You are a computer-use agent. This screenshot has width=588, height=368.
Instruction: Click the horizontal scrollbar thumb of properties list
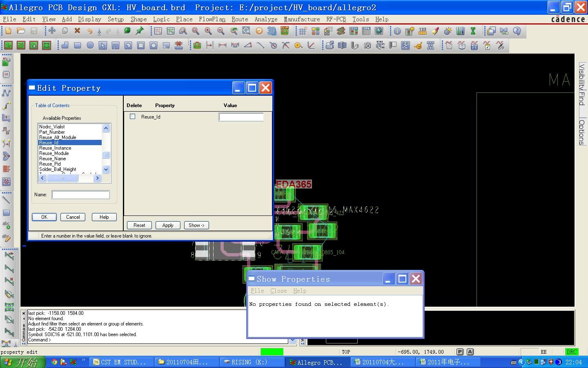pos(62,178)
